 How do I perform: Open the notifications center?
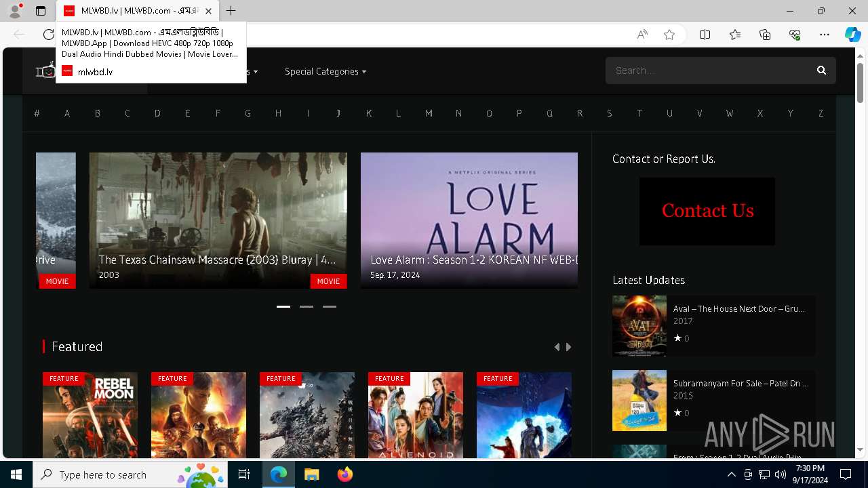pyautogui.click(x=846, y=474)
